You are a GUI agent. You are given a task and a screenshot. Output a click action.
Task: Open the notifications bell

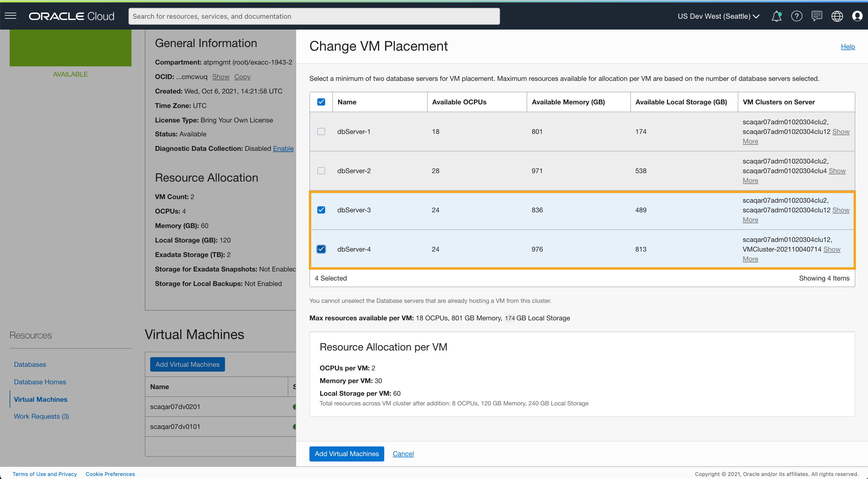776,16
